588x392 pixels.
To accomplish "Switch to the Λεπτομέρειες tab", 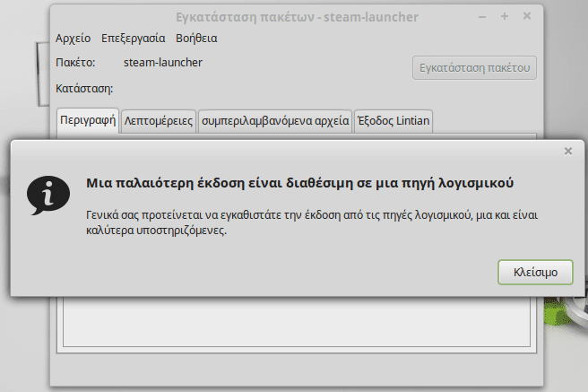I will [x=159, y=121].
